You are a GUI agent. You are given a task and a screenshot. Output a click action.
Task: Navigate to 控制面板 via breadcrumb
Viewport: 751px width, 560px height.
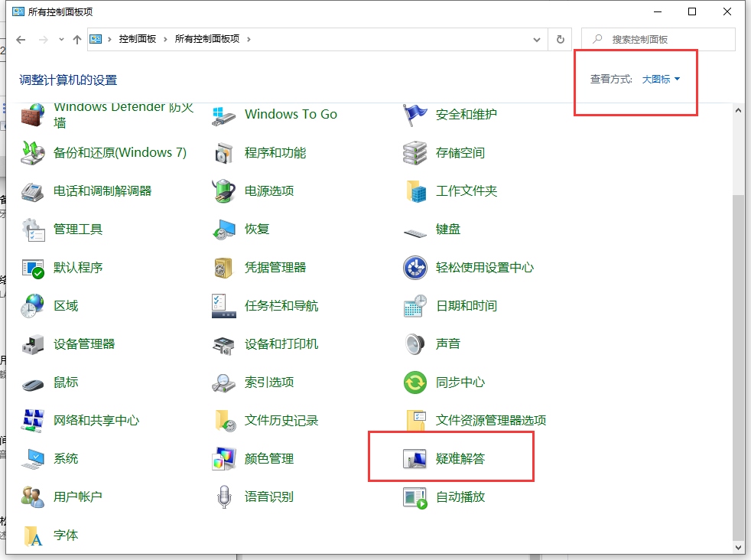pos(135,38)
